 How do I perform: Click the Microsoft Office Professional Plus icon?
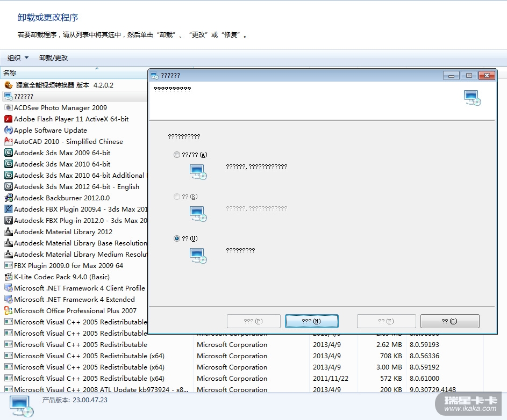tap(9, 311)
